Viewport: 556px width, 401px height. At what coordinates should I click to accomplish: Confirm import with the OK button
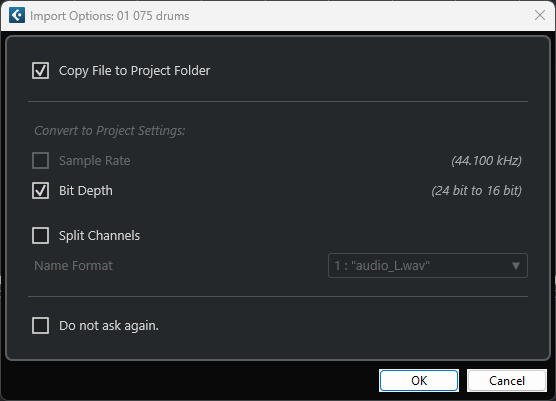pos(419,381)
